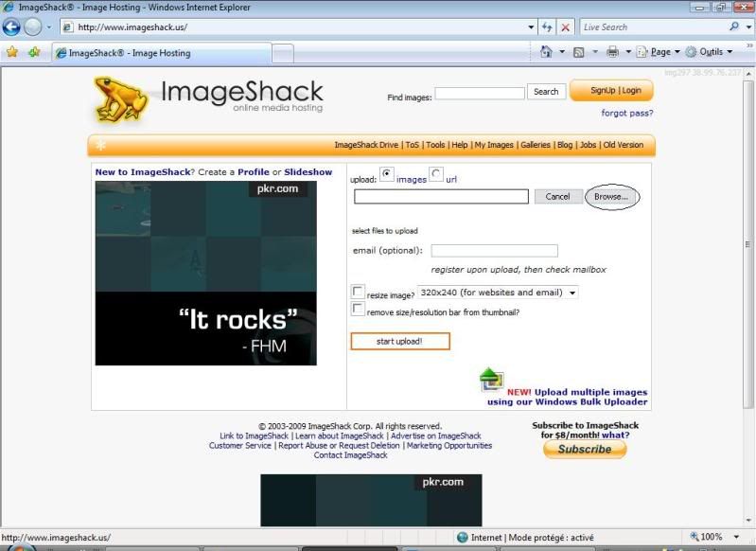Click the yellow Subscribe button
756x551 pixels.
click(585, 449)
